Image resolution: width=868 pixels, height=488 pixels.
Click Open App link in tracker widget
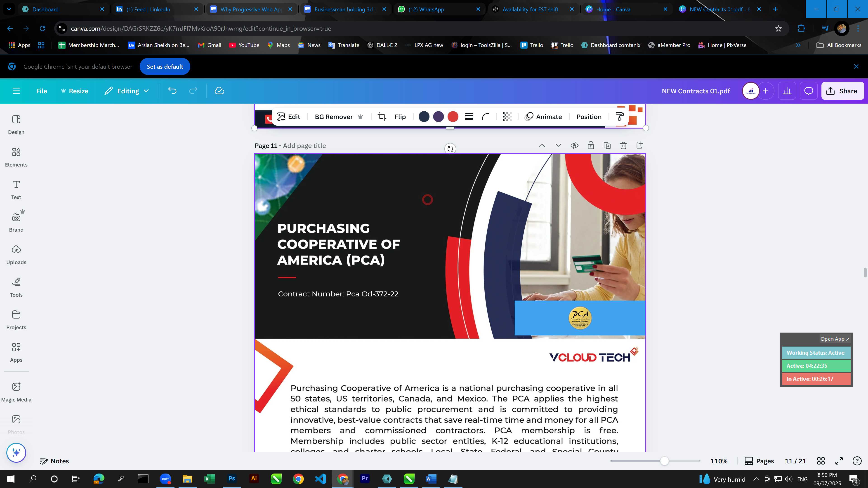[835, 339]
